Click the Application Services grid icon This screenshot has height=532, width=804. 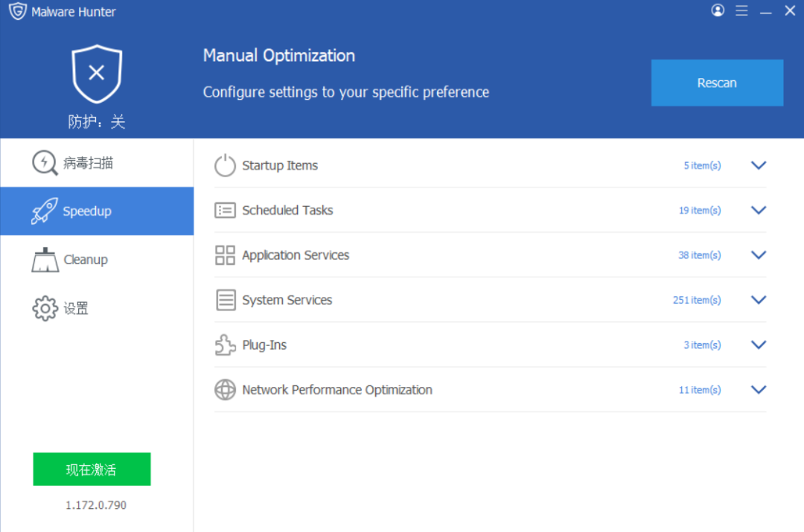click(x=225, y=254)
